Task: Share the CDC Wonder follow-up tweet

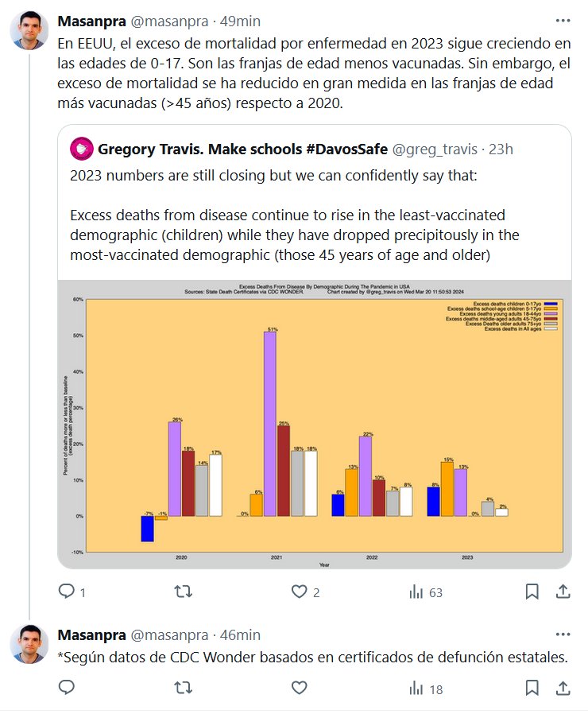Action: click(563, 689)
